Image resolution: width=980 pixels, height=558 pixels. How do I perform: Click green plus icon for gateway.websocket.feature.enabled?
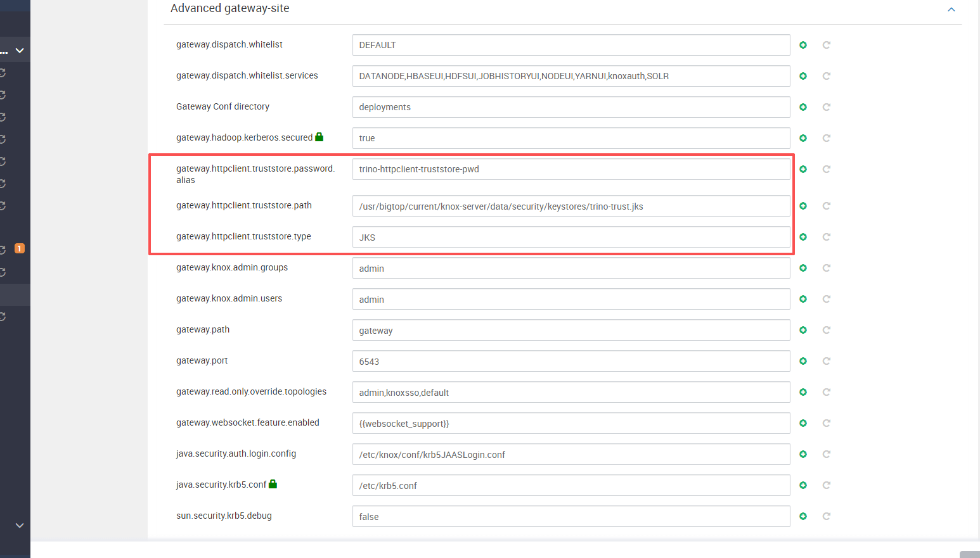803,423
